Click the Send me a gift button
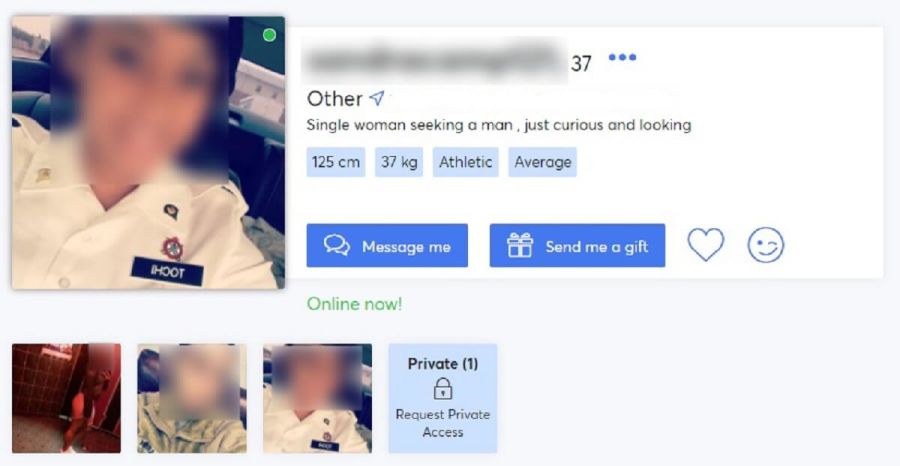The image size is (900, 466). tap(577, 246)
